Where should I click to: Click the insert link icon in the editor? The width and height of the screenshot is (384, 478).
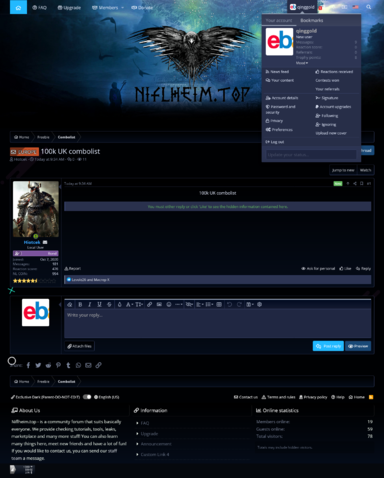[149, 304]
